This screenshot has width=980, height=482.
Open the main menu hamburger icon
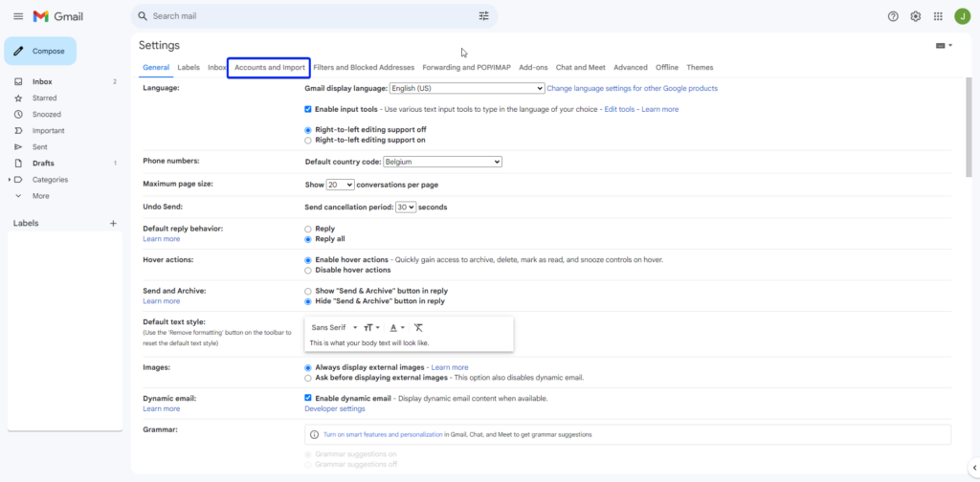coord(18,16)
